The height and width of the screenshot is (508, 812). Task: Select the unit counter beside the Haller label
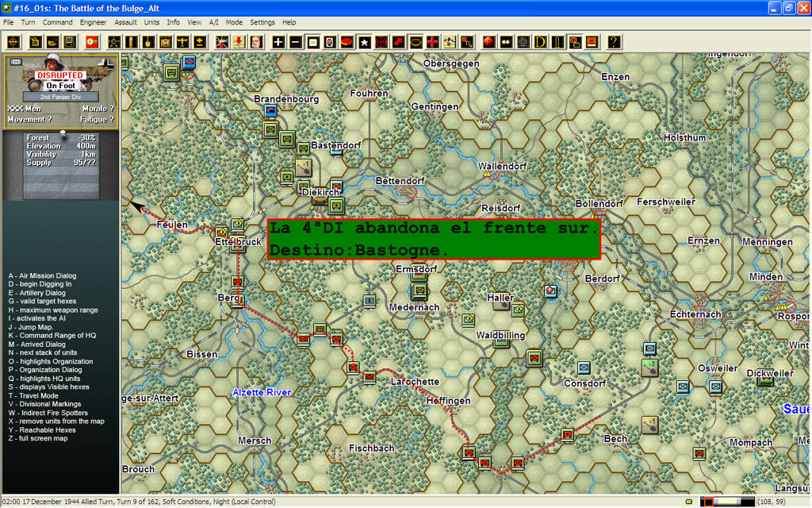518,310
